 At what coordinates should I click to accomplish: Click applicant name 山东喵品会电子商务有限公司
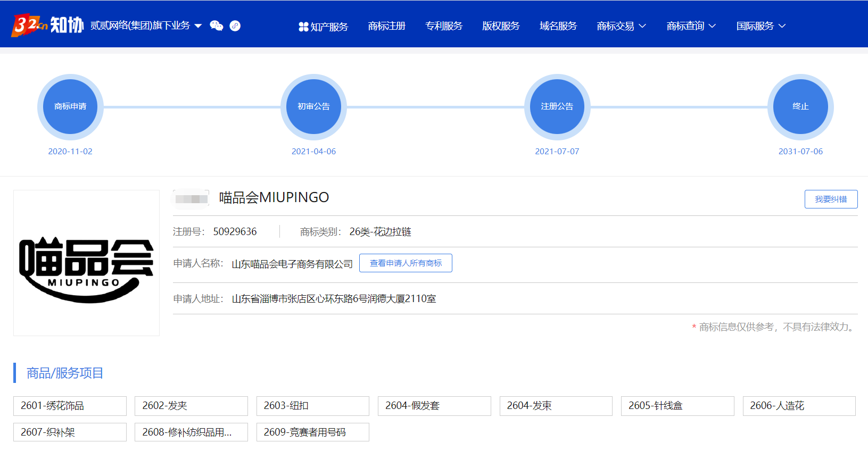292,264
